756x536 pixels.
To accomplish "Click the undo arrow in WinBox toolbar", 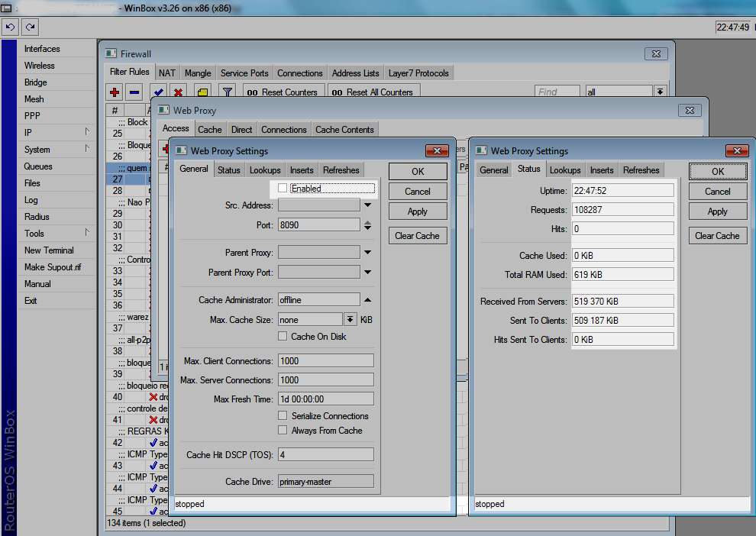I will pos(10,27).
